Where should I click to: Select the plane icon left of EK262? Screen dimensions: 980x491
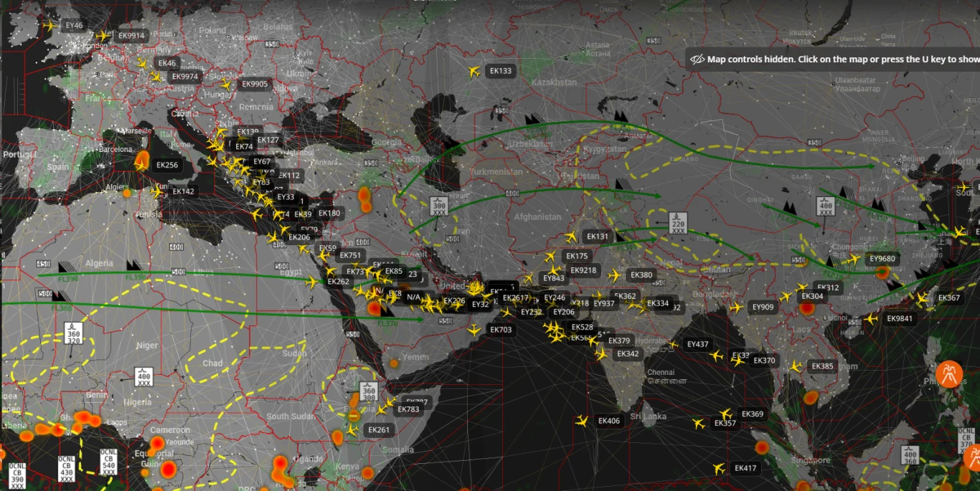click(311, 282)
